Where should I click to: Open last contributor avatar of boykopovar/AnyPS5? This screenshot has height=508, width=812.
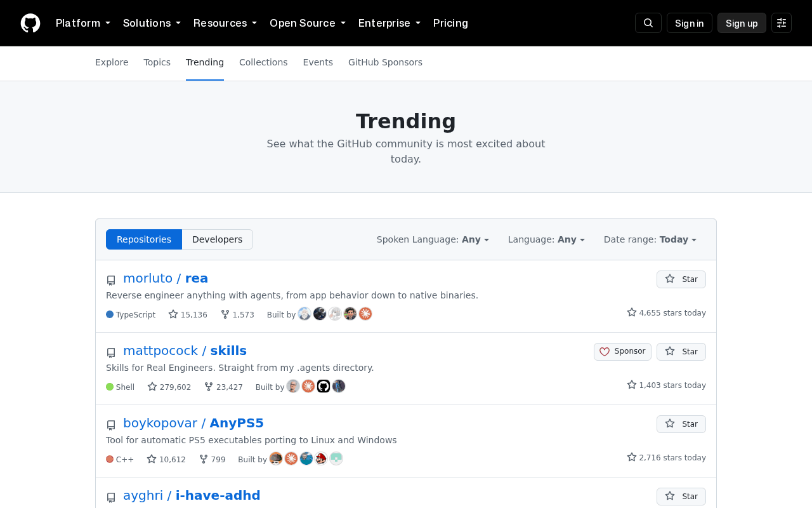coord(336,458)
